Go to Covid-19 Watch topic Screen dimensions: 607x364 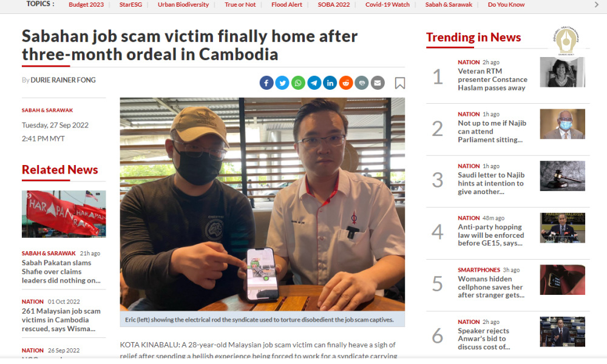coord(387,5)
